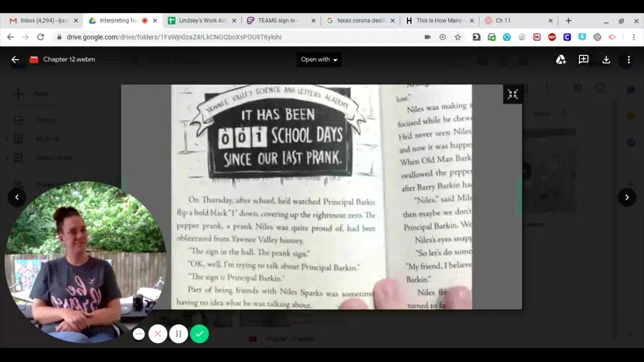Click the Chapter 12.webm file title
This screenshot has width=644, height=362.
[x=69, y=59]
